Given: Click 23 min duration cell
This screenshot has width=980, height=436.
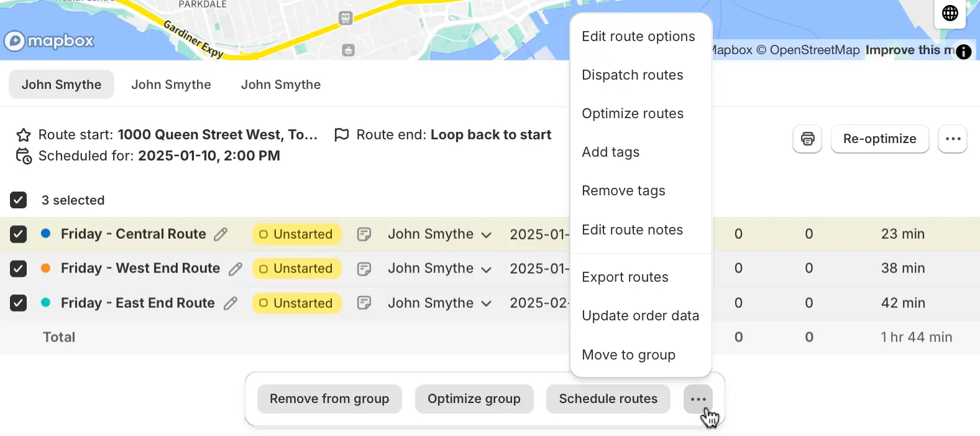Looking at the screenshot, I should click(903, 234).
